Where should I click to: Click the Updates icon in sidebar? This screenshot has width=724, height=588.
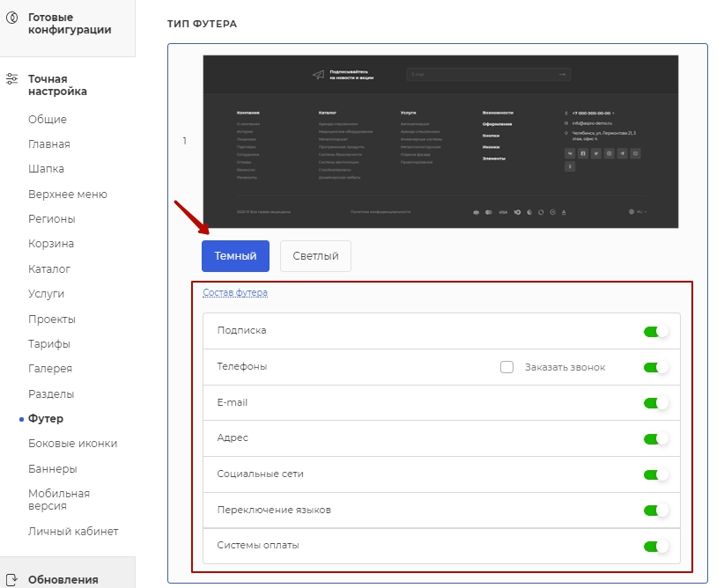click(x=12, y=580)
